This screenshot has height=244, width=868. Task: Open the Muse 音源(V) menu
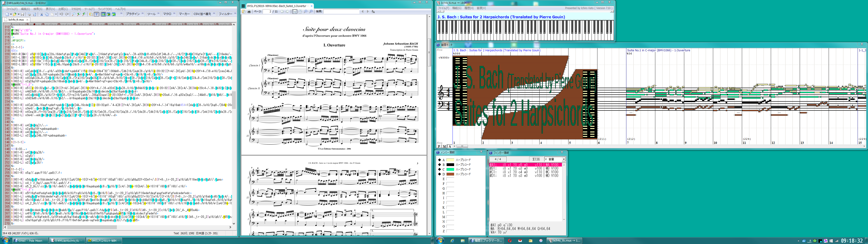pos(481,8)
